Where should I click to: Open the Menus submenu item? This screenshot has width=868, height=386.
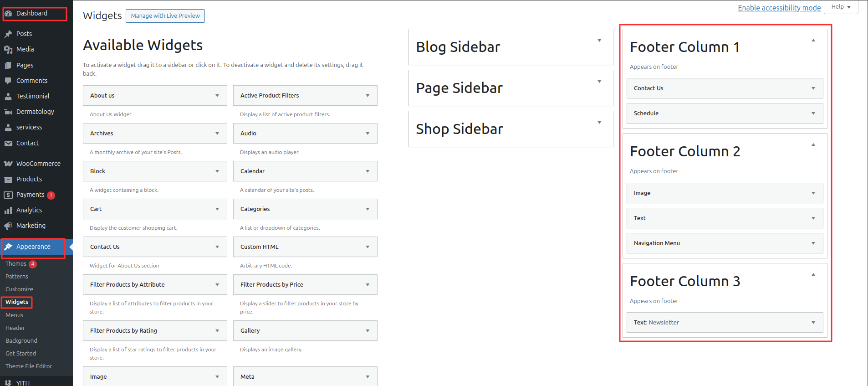(x=14, y=315)
